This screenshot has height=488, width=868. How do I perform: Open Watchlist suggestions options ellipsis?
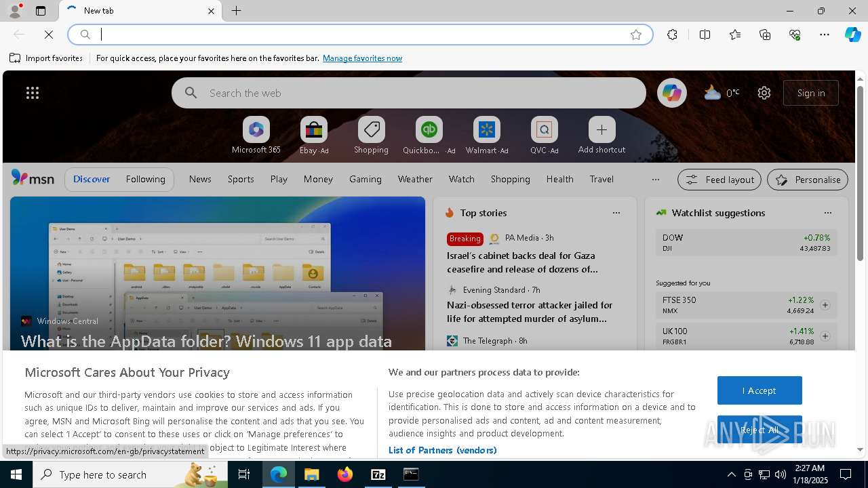[828, 213]
